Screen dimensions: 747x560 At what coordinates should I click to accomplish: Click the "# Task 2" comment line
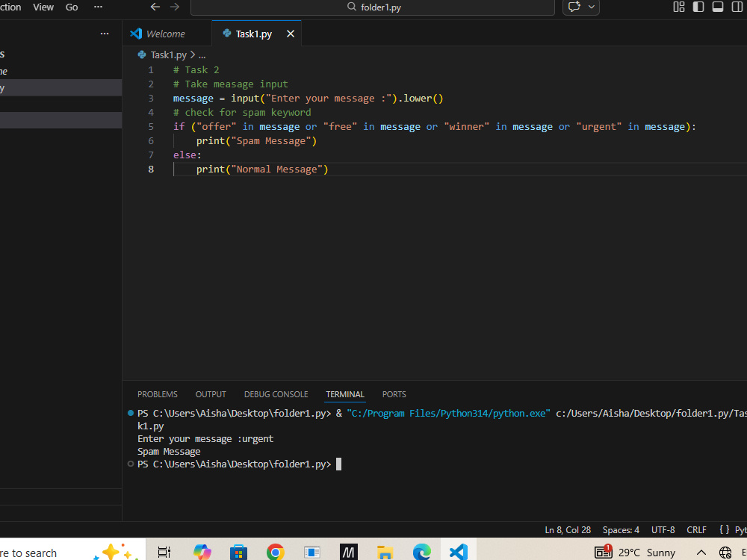(196, 70)
